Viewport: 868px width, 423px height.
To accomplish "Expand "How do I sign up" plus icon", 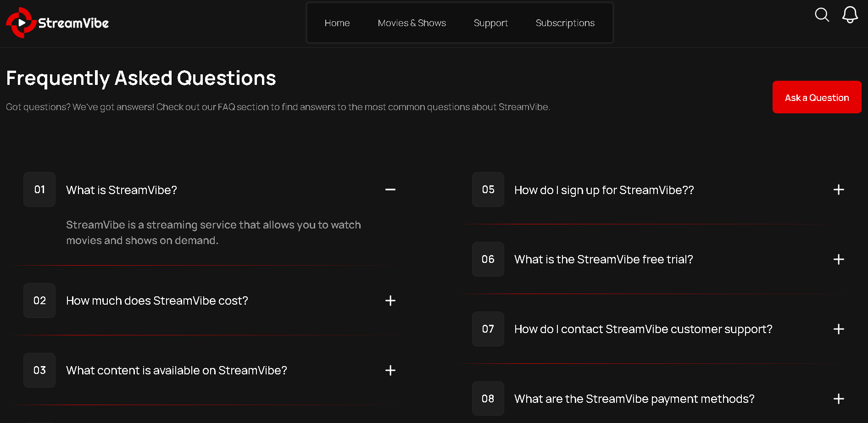I will coord(839,189).
